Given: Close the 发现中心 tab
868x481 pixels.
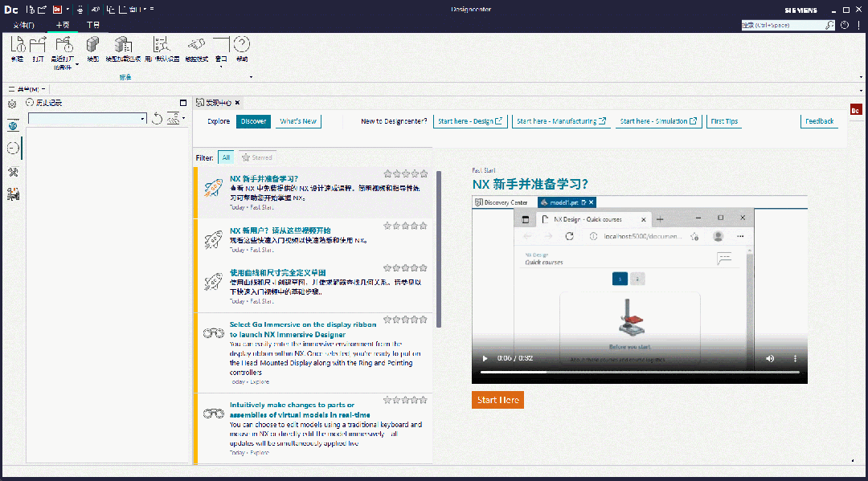Looking at the screenshot, I should pos(237,103).
